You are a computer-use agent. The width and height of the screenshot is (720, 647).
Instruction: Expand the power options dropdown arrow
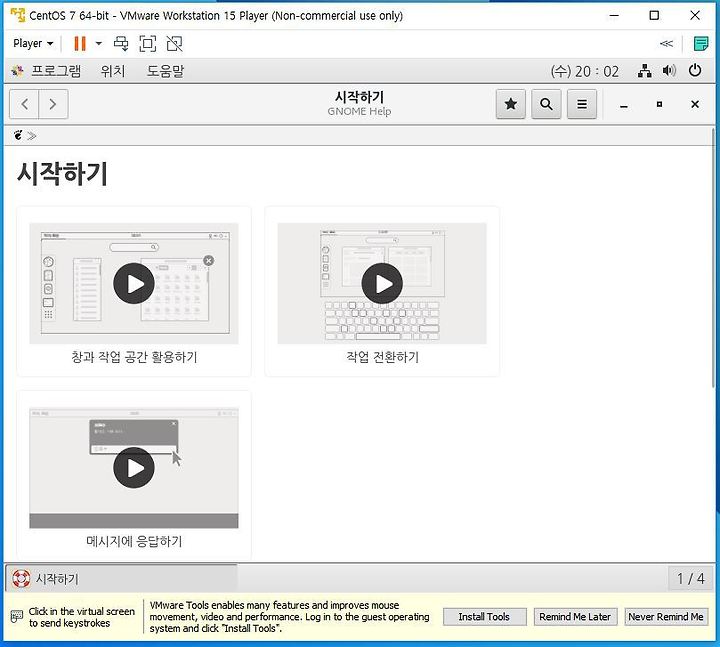pyautogui.click(x=98, y=44)
